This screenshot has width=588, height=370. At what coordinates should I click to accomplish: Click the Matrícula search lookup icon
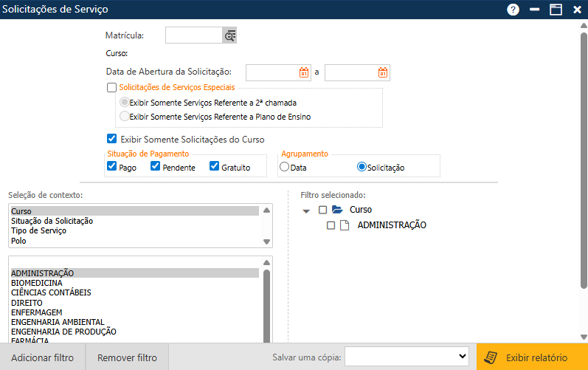[x=229, y=35]
